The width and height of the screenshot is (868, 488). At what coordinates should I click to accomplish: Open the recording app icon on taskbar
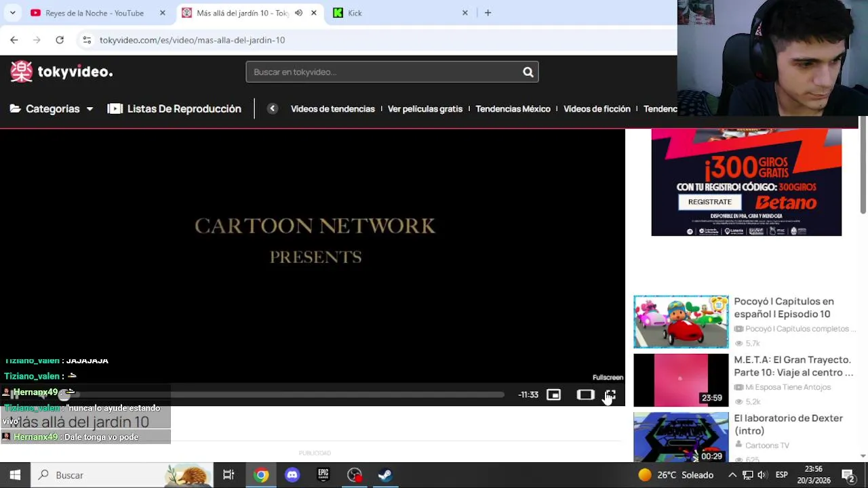pos(355,475)
